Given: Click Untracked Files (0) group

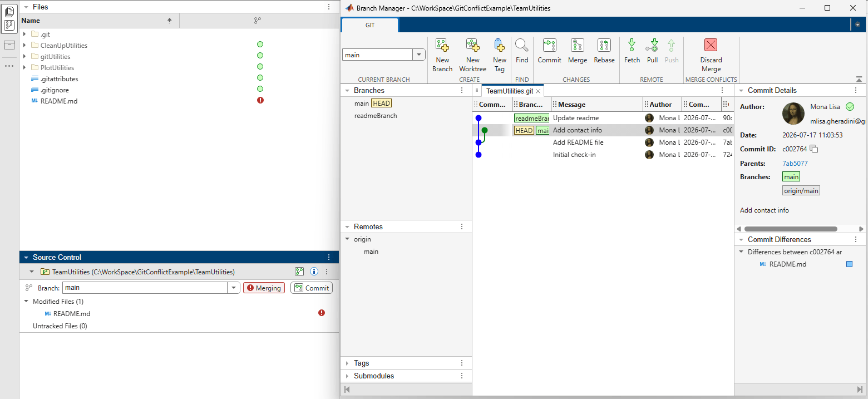Looking at the screenshot, I should (x=60, y=326).
